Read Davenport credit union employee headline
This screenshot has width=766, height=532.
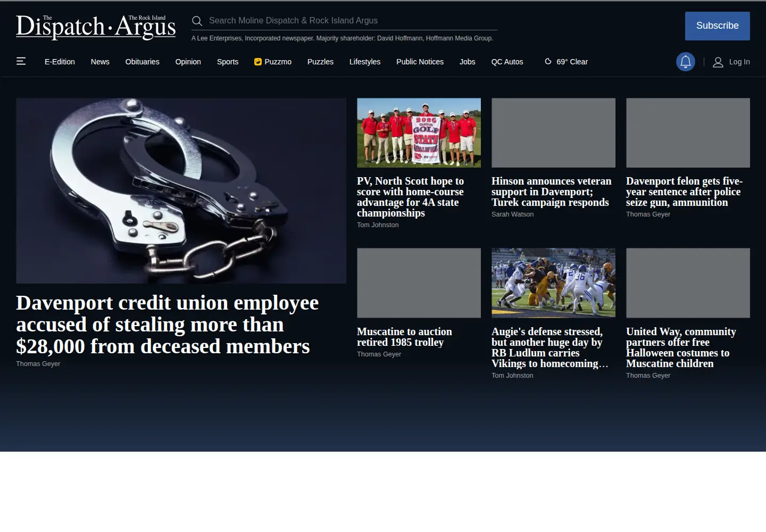(x=168, y=325)
